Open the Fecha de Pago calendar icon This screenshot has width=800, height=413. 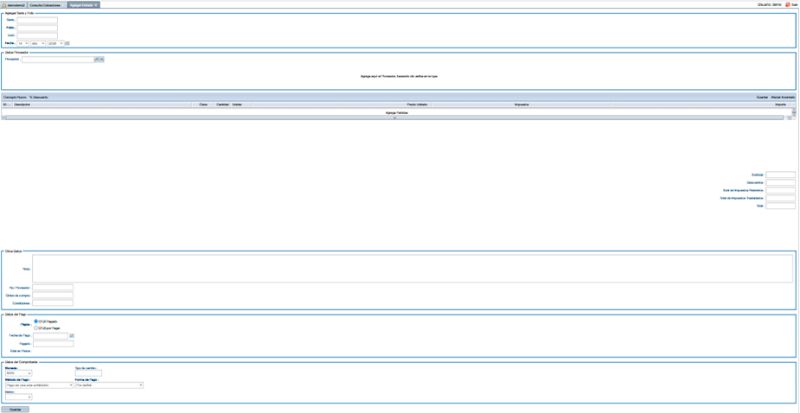[71, 335]
